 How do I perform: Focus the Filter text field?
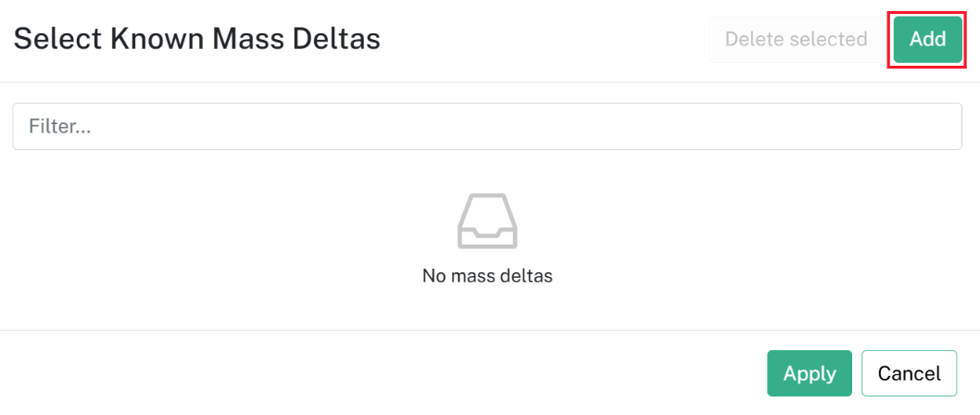487,126
